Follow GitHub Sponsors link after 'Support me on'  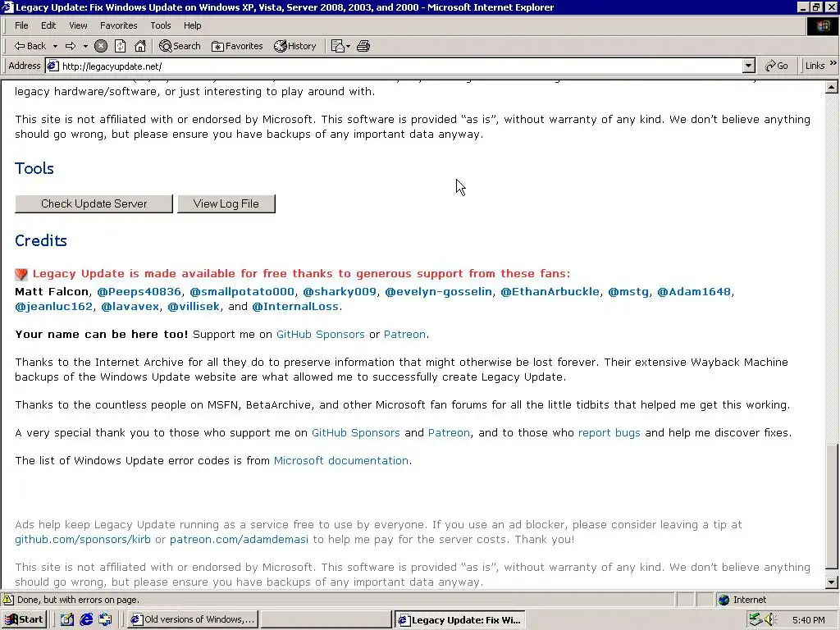tap(321, 335)
